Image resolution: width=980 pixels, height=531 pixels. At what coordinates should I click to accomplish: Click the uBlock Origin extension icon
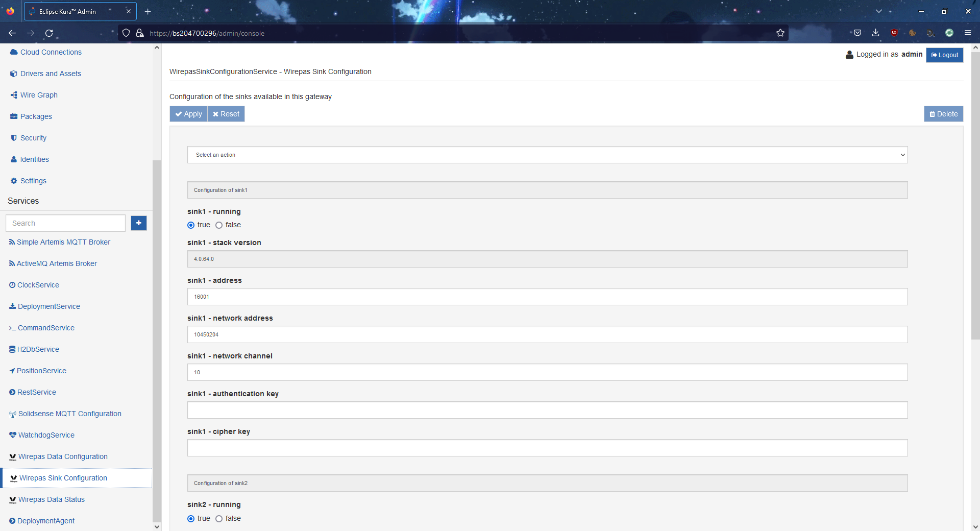click(894, 33)
